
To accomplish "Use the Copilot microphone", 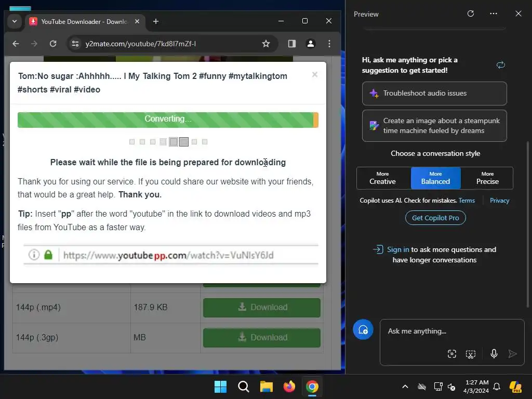I will [x=494, y=354].
